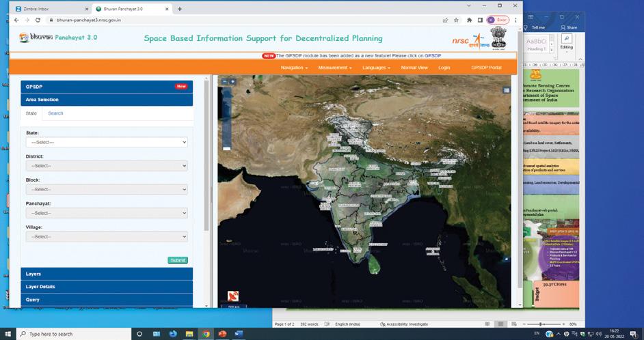This screenshot has width=644, height=340.
Task: Zoom out the map with minus button
Action: (x=225, y=82)
